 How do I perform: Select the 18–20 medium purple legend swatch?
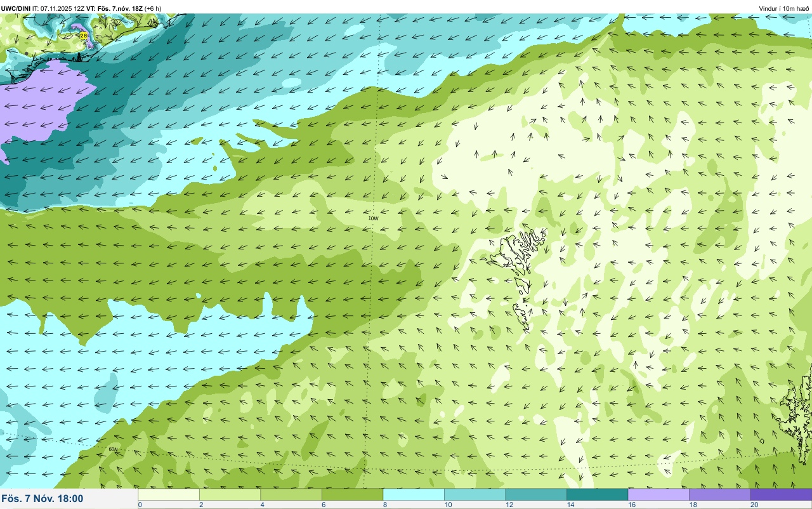click(719, 494)
